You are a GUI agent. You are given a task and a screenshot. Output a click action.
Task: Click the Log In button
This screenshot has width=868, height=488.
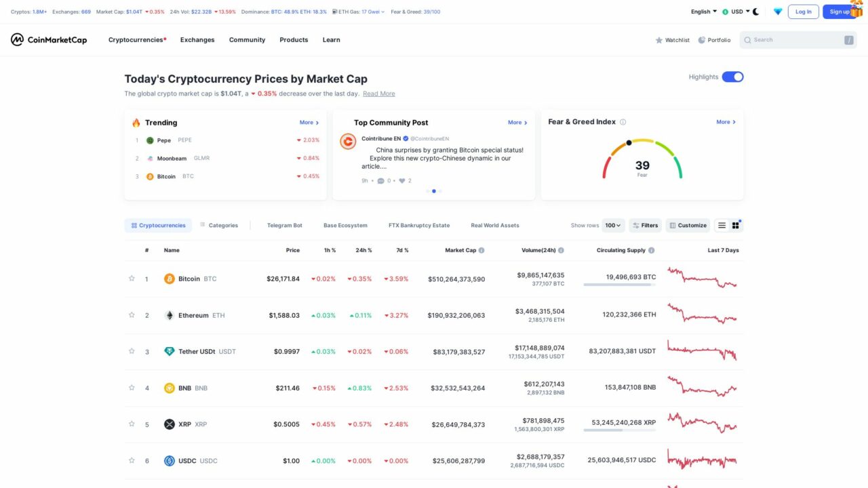coord(803,11)
